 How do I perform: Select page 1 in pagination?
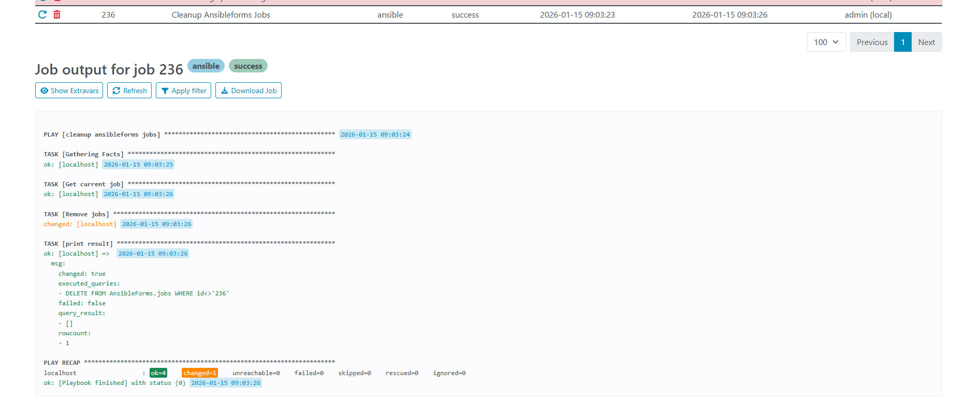pos(902,42)
